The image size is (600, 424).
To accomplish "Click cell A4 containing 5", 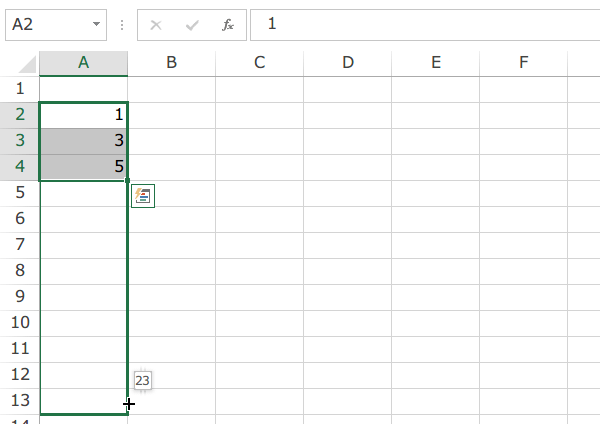I will (x=83, y=167).
